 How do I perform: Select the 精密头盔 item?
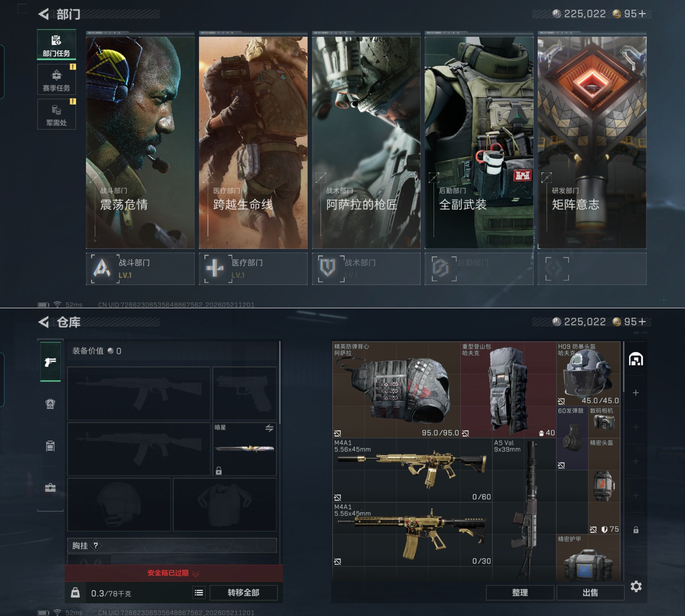pos(605,486)
